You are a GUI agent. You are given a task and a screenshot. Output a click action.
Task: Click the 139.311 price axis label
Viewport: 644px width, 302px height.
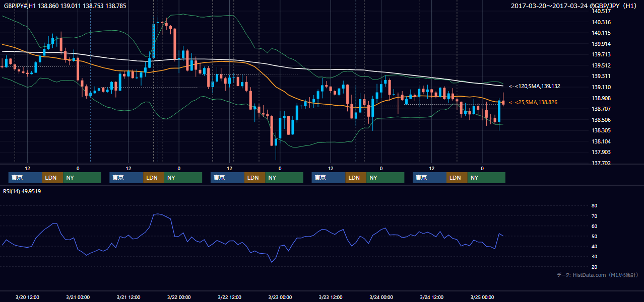pos(601,77)
